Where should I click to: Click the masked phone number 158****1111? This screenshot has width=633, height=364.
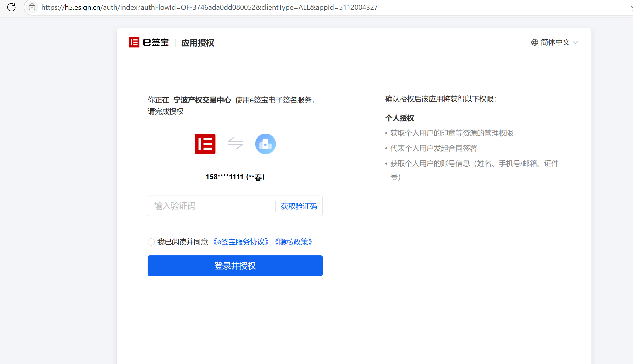click(225, 177)
